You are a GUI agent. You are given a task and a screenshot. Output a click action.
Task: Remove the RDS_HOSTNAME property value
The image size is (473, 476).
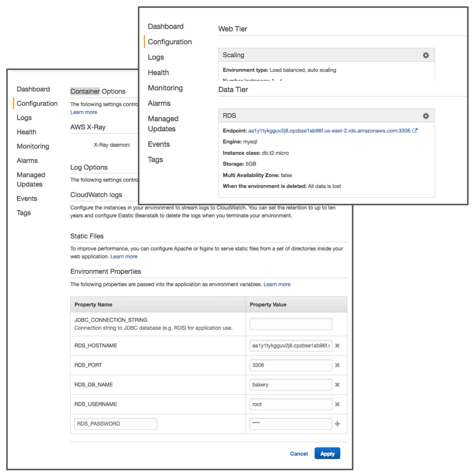pyautogui.click(x=337, y=345)
